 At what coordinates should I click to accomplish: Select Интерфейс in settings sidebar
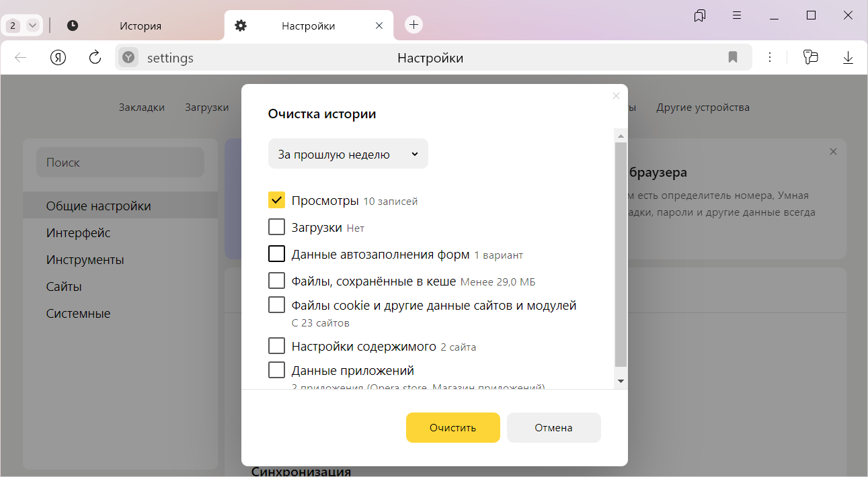tap(78, 233)
